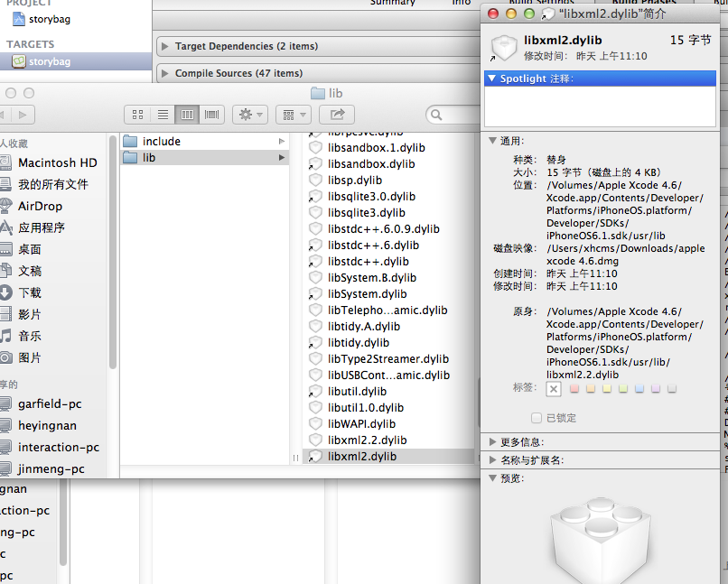Open AirDrop in the Finder sidebar
This screenshot has width=728, height=584.
(40, 206)
